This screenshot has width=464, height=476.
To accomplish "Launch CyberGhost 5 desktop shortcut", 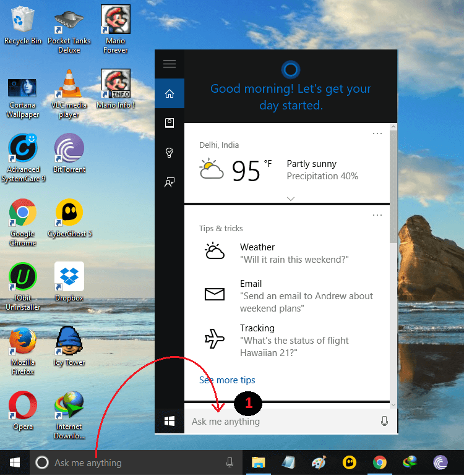I will click(69, 218).
